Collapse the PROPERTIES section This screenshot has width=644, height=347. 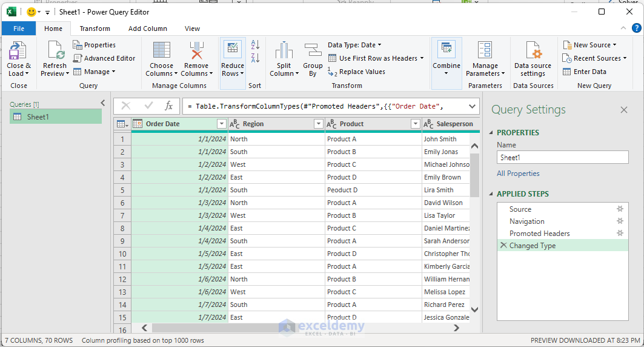[x=491, y=133]
